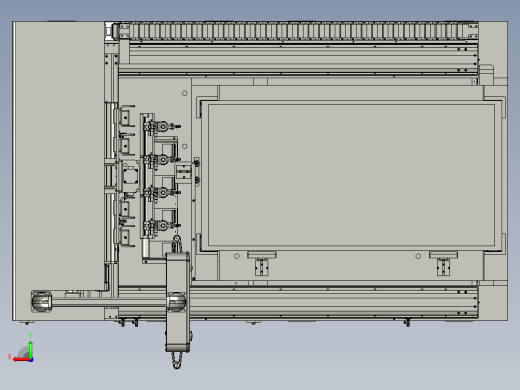520x390 pixels.
Task: Select the lower horizontal linear rail
Action: (x=299, y=302)
